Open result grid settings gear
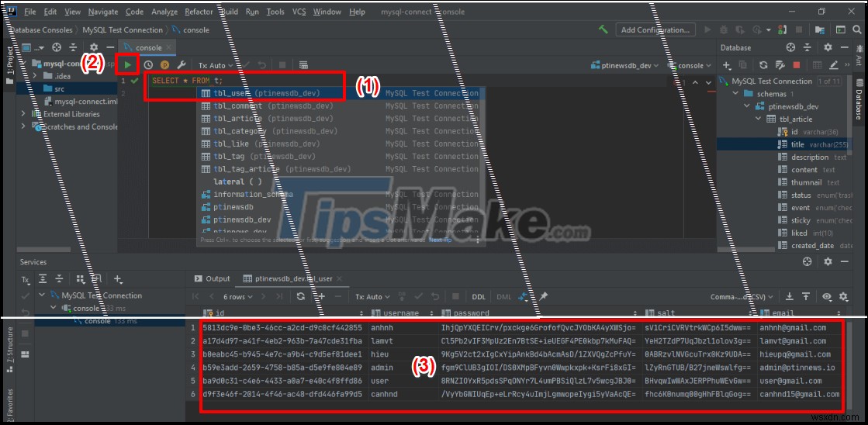The height and width of the screenshot is (425, 868). (844, 296)
